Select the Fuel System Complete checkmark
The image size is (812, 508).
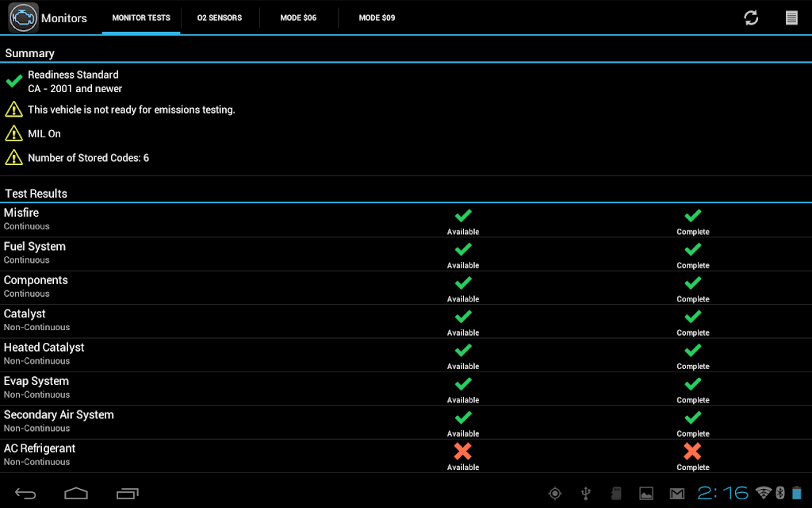[693, 249]
